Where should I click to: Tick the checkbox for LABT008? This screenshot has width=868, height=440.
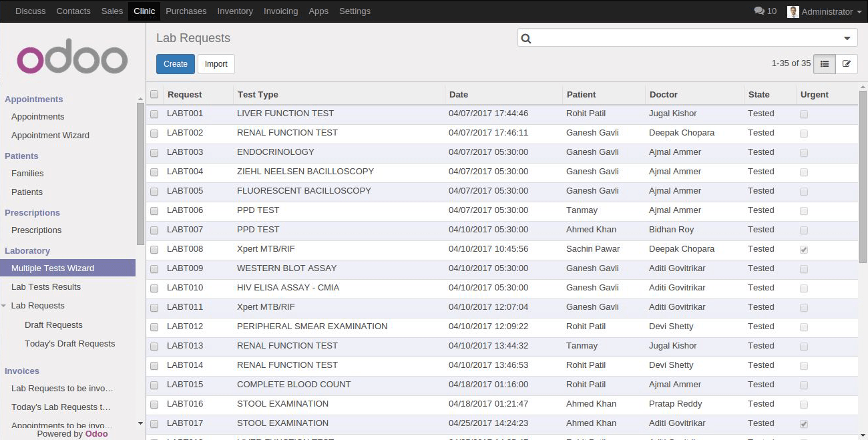154,250
